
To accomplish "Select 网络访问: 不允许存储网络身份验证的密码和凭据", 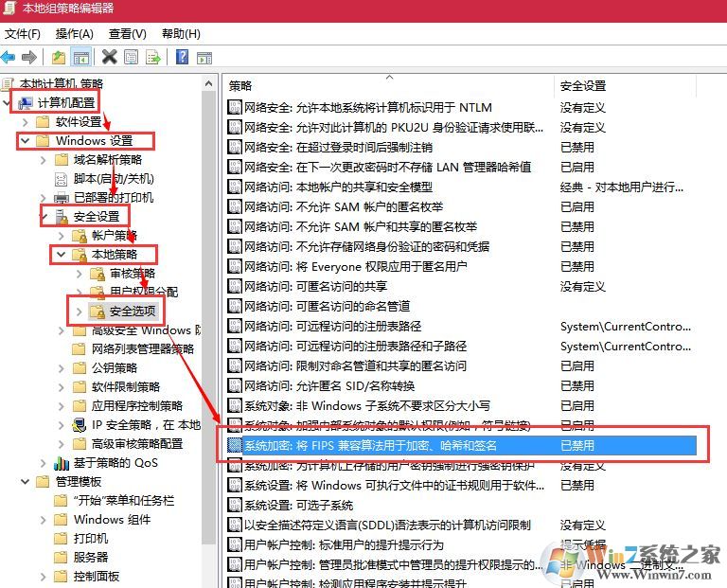I will pyautogui.click(x=366, y=247).
